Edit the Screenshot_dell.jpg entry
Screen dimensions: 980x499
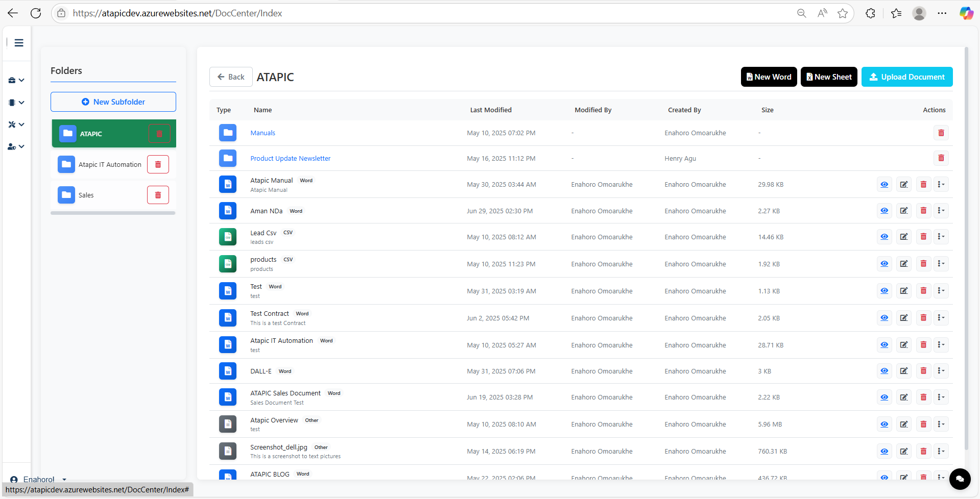pyautogui.click(x=904, y=451)
